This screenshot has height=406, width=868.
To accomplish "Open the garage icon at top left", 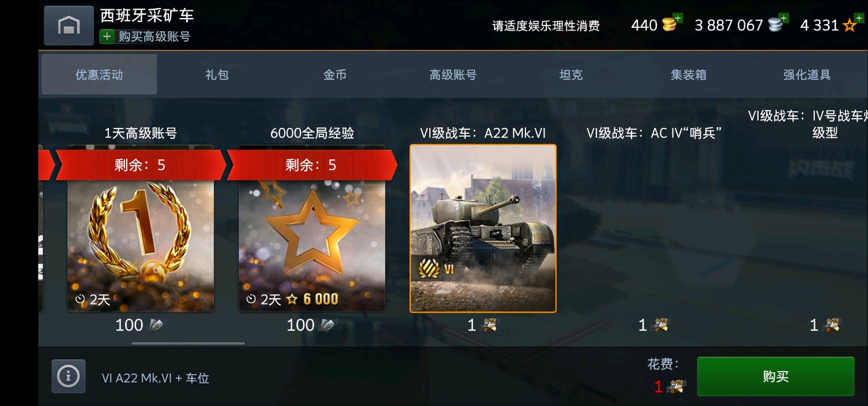I will click(69, 25).
